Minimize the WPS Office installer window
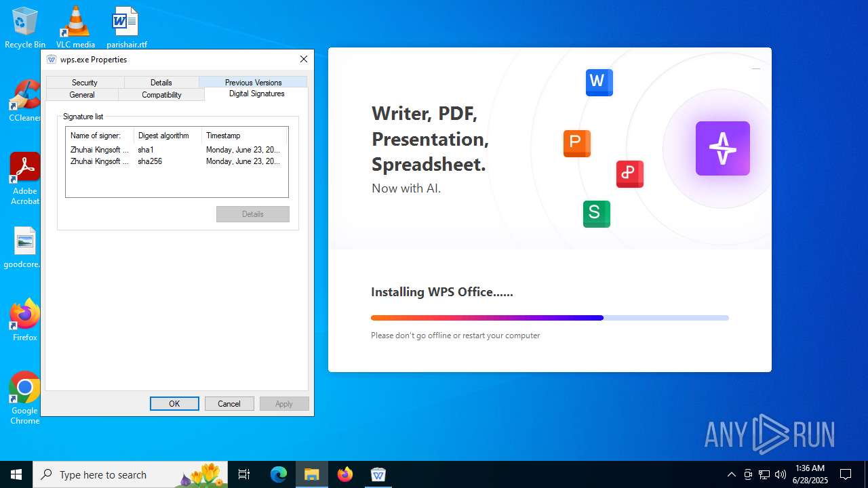The height and width of the screenshot is (488, 868). click(756, 68)
